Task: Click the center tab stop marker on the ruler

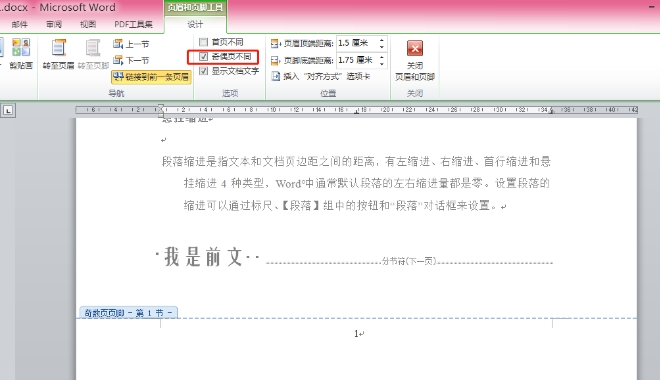Action: 357,112
